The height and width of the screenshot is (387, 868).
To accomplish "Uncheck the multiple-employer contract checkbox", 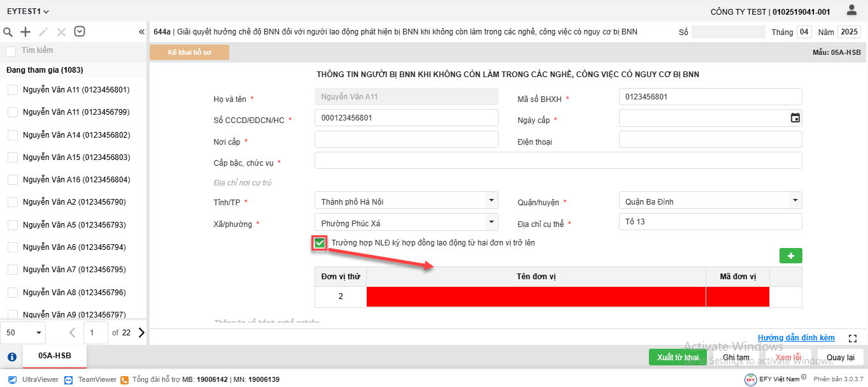I will pyautogui.click(x=320, y=243).
